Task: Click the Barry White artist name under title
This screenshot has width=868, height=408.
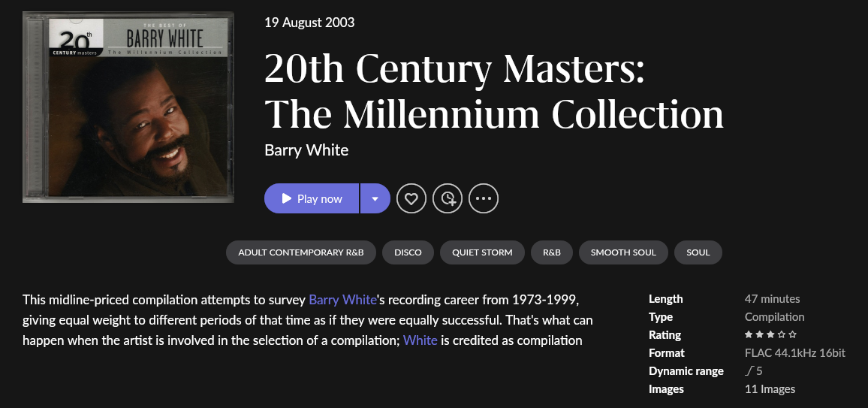Action: 306,150
